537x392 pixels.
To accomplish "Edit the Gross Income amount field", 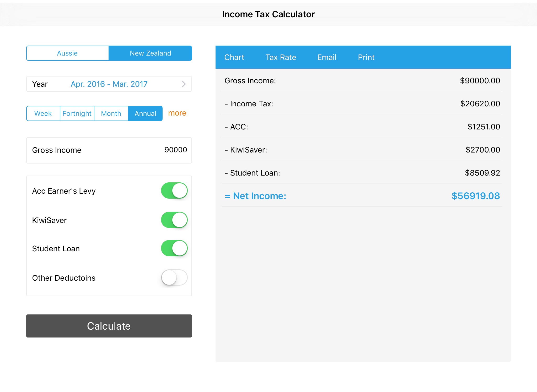I will pyautogui.click(x=175, y=150).
